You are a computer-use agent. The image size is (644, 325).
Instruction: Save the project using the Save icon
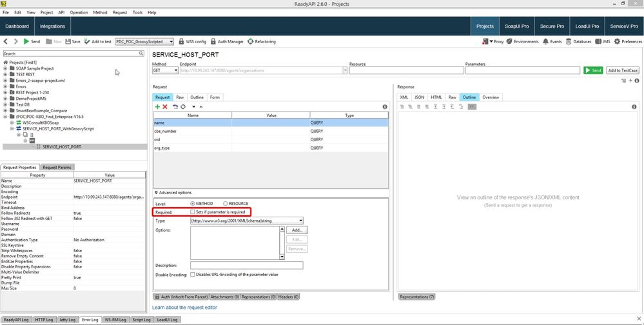coord(72,41)
